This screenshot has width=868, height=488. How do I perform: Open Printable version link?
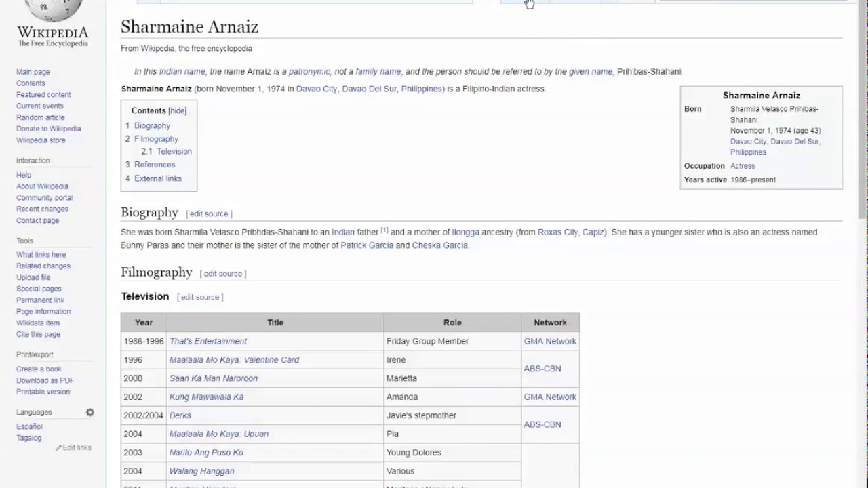(x=43, y=392)
